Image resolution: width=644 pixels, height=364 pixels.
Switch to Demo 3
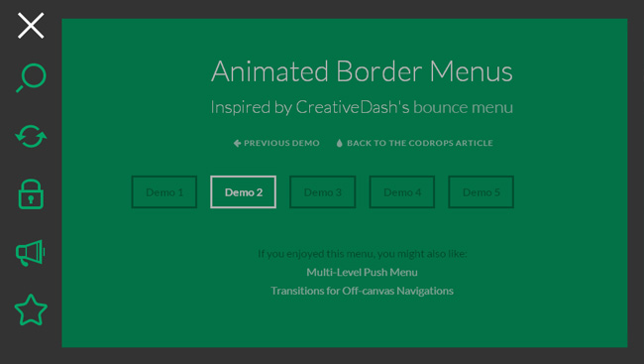[322, 192]
